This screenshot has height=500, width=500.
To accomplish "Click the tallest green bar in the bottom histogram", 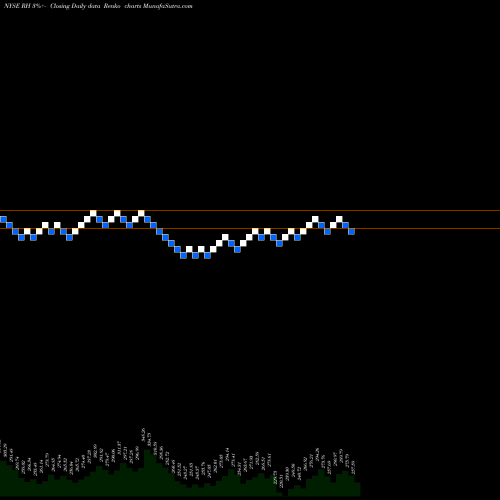I will [147, 473].
